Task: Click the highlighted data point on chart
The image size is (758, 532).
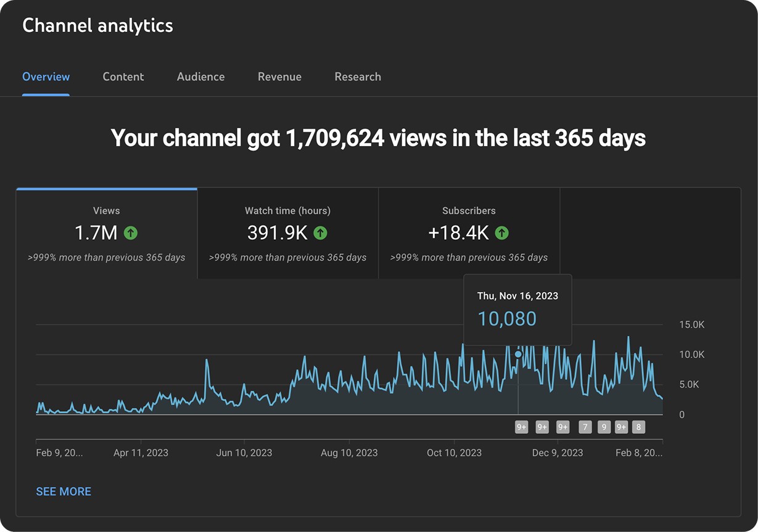Action: click(518, 354)
